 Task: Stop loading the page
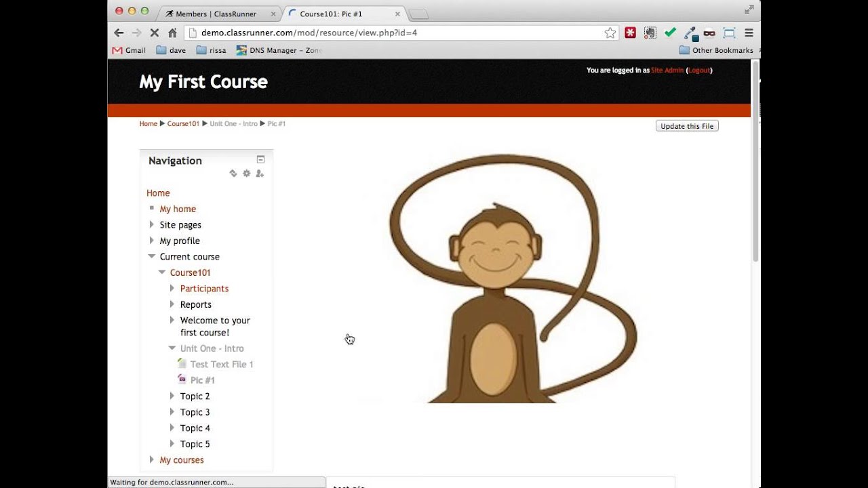(x=155, y=33)
